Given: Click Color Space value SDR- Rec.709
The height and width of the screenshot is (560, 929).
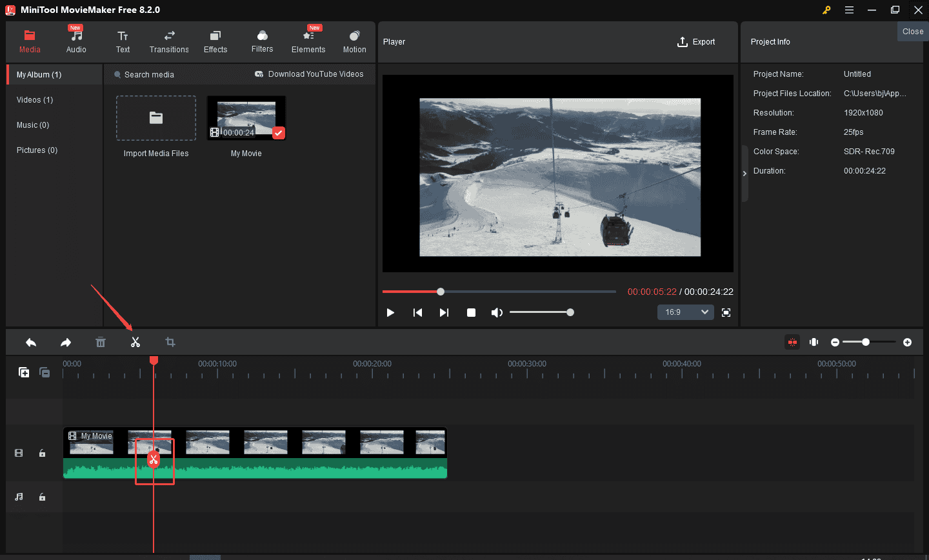Looking at the screenshot, I should (x=869, y=152).
